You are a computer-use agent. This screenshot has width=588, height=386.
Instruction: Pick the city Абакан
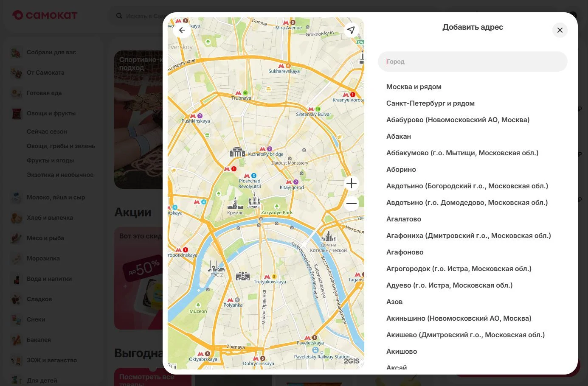pyautogui.click(x=399, y=136)
